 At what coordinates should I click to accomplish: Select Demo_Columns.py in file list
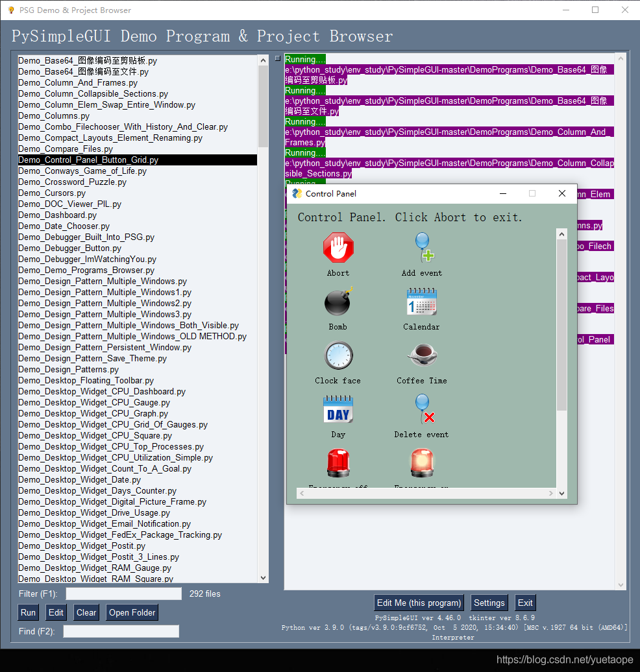coord(137,115)
